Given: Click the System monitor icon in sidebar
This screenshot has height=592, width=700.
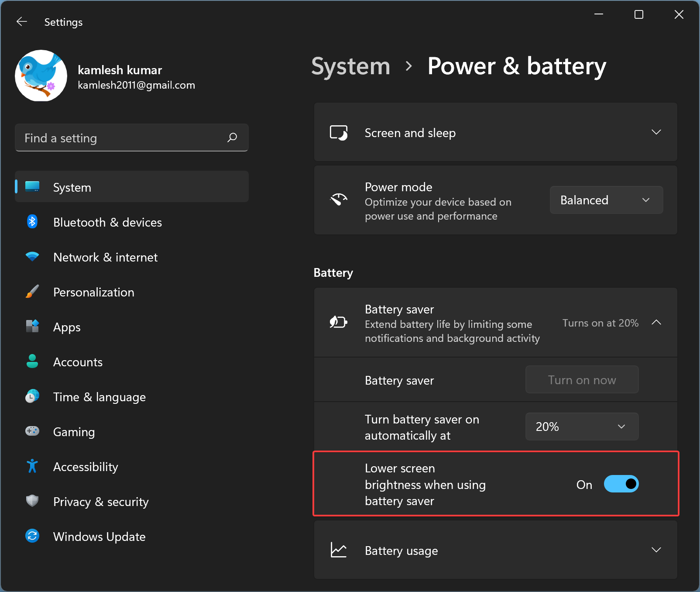Looking at the screenshot, I should pyautogui.click(x=32, y=187).
